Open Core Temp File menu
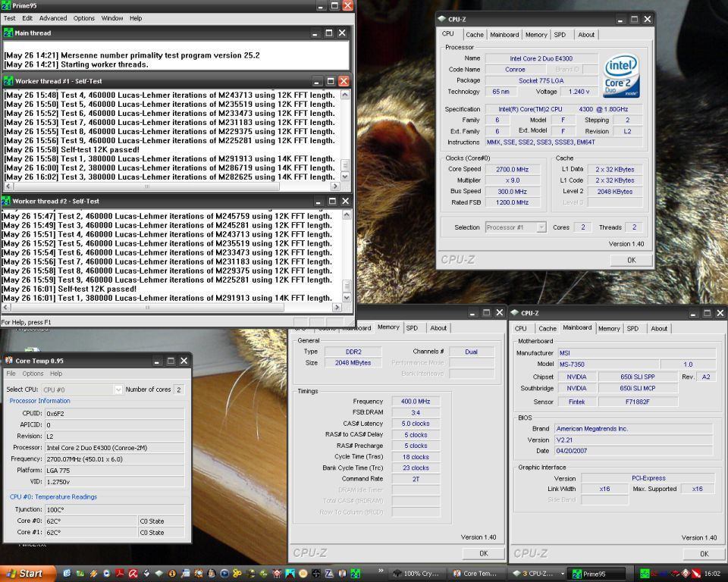The height and width of the screenshot is (582, 728). pyautogui.click(x=11, y=374)
